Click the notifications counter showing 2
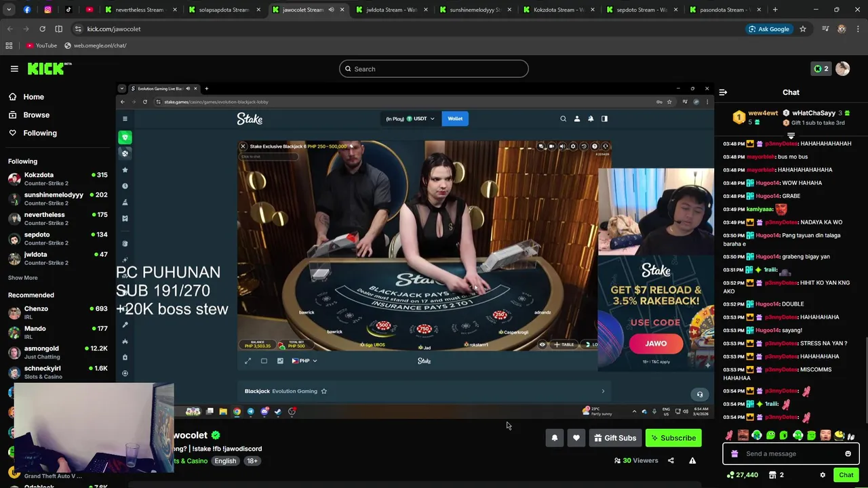 (821, 68)
